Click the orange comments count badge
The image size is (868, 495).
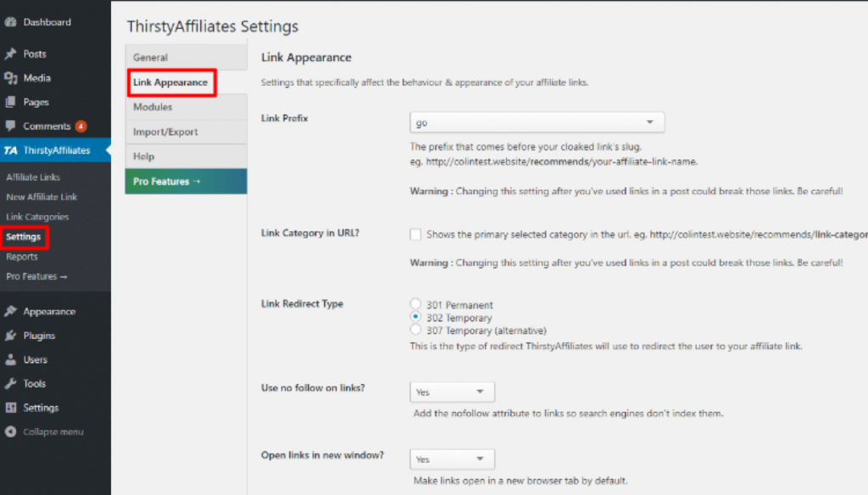click(x=81, y=126)
